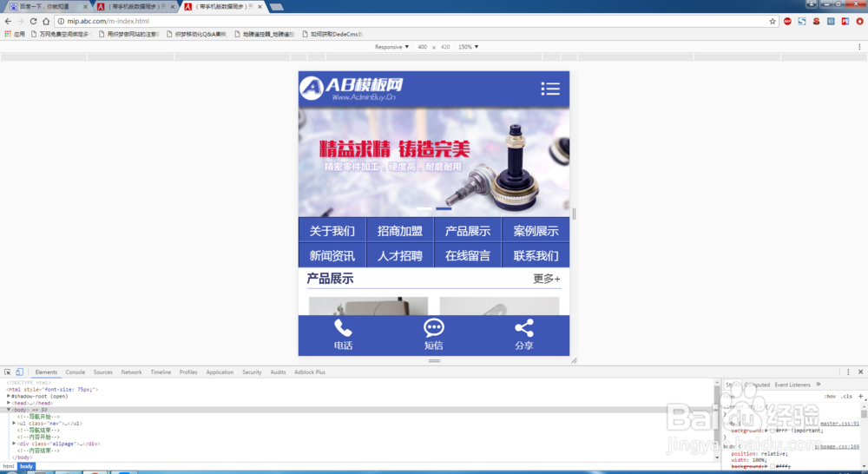
Task: Open the 万网免费空间 bookmark
Action: (61, 34)
